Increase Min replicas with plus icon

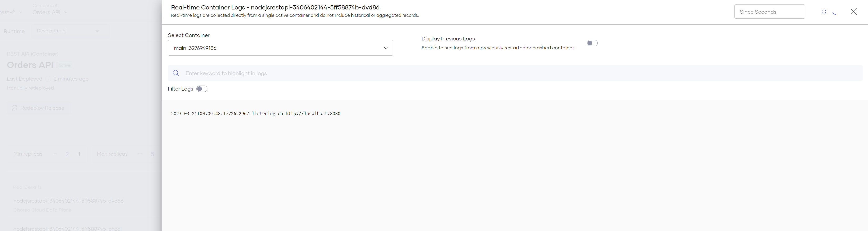point(79,154)
